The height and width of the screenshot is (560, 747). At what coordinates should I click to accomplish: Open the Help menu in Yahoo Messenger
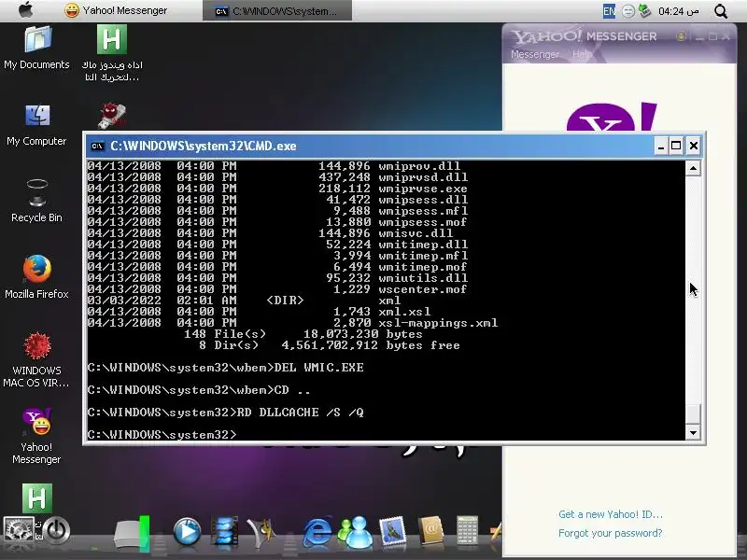(x=582, y=54)
